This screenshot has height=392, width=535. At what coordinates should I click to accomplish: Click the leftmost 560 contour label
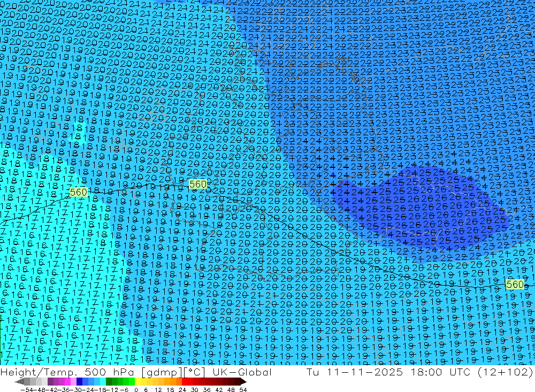coord(78,193)
